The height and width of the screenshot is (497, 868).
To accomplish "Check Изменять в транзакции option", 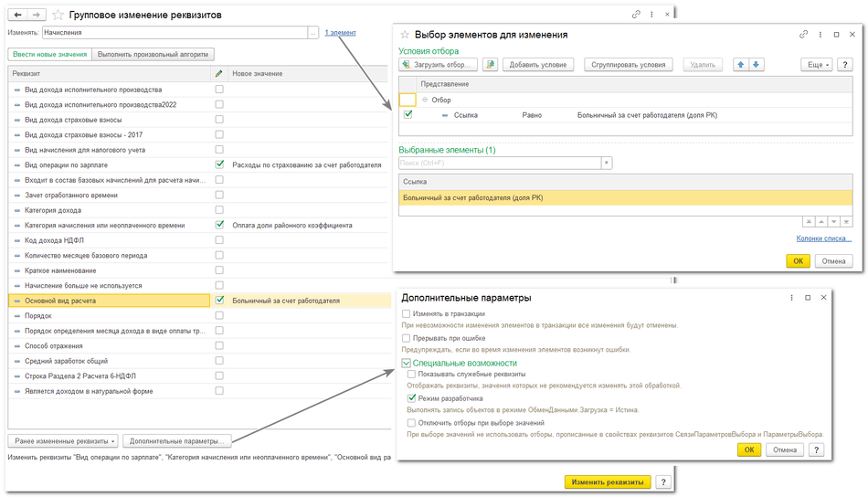I will pyautogui.click(x=407, y=313).
